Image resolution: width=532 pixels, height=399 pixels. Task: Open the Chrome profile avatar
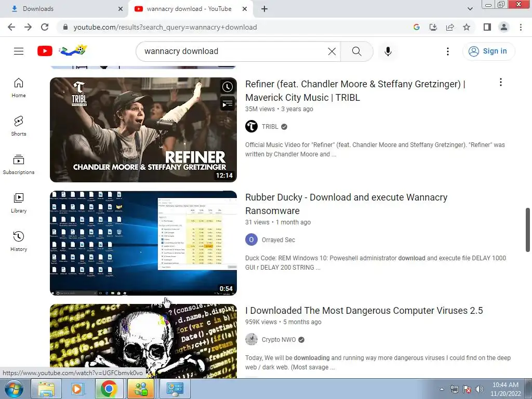(504, 27)
